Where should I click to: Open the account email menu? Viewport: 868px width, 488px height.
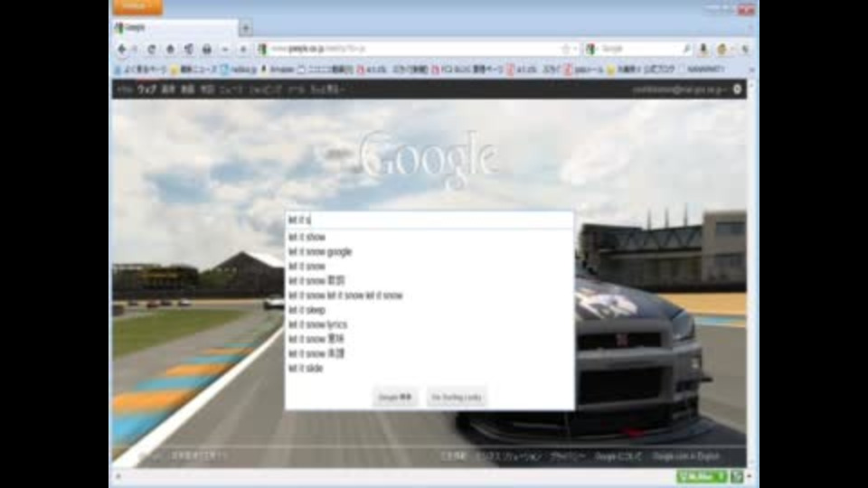[680, 89]
